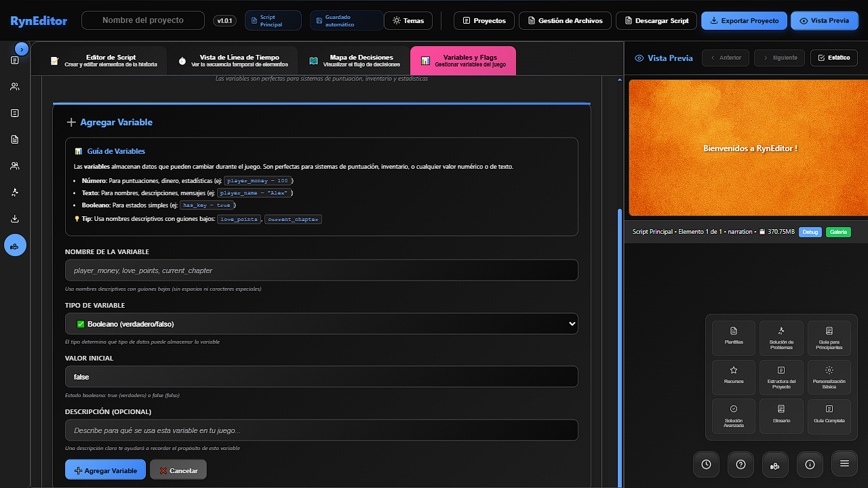868x488 pixels.
Task: Open the Recursos star card
Action: (x=734, y=377)
